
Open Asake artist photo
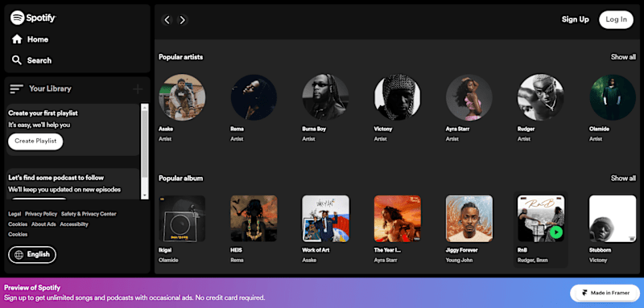183,97
